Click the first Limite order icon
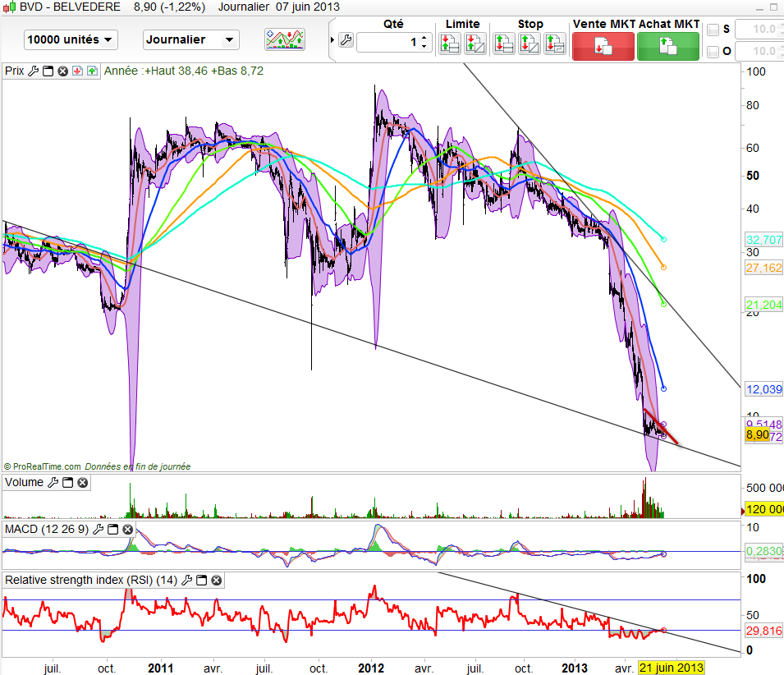 449,44
